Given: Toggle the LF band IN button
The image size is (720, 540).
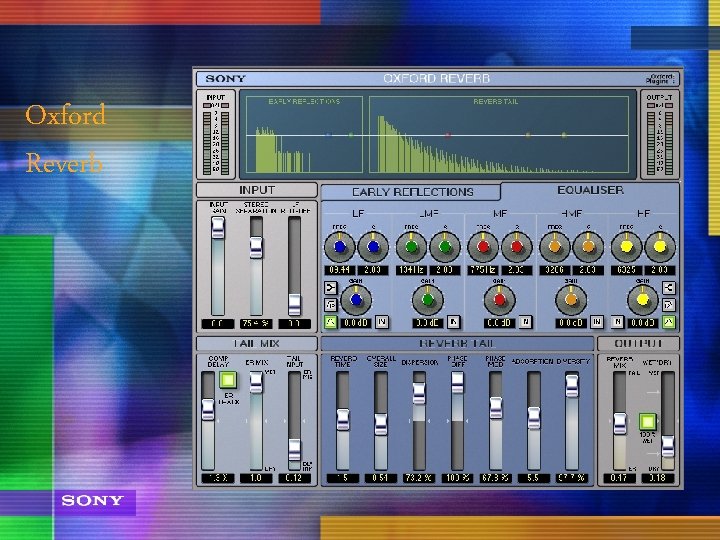Looking at the screenshot, I should click(382, 322).
